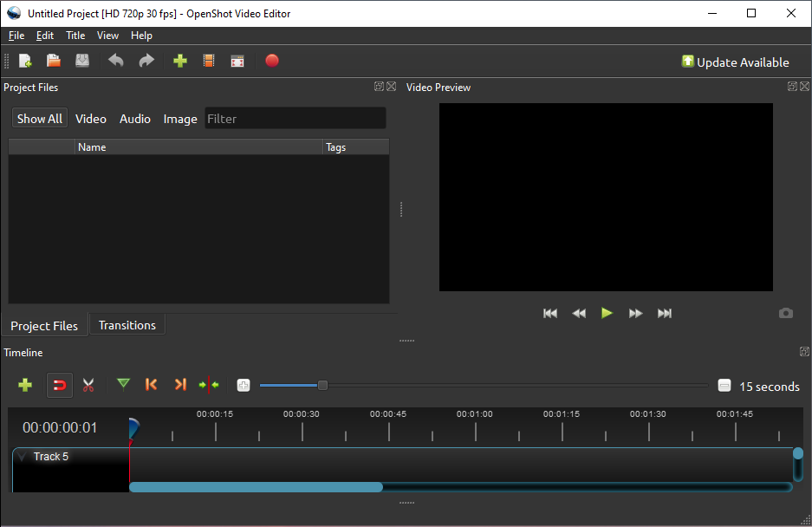Filter project files by Audio
Image resolution: width=812 pixels, height=527 pixels.
pos(135,119)
